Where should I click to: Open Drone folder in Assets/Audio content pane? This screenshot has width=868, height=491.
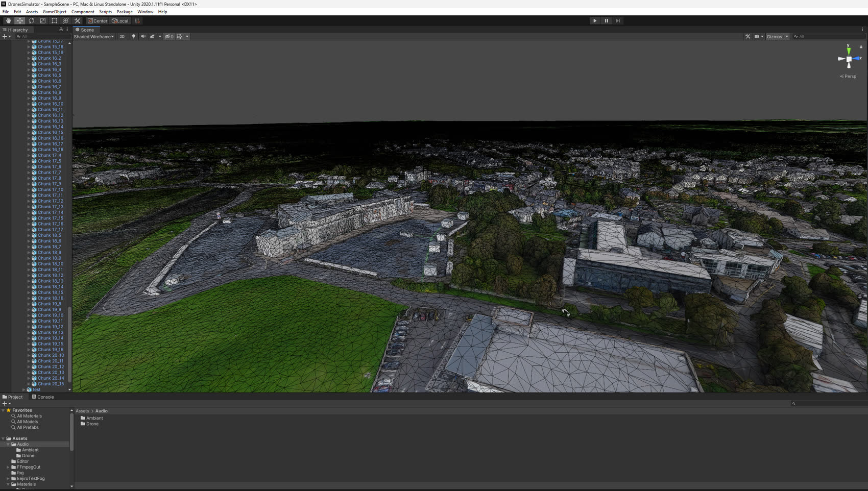(x=89, y=424)
